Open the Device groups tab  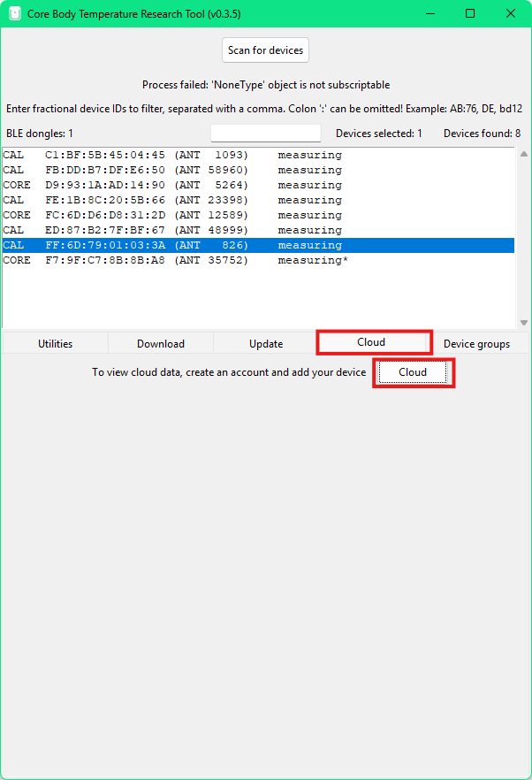point(476,344)
